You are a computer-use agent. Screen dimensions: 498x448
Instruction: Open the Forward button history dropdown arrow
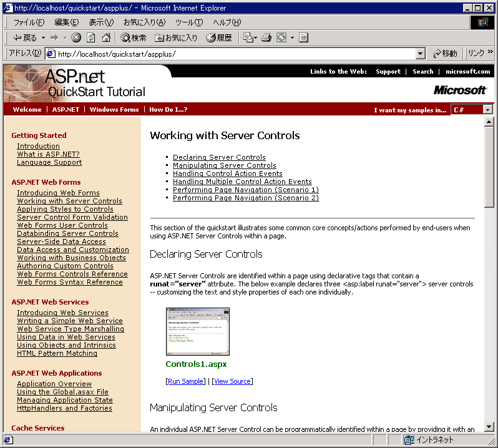coord(65,38)
